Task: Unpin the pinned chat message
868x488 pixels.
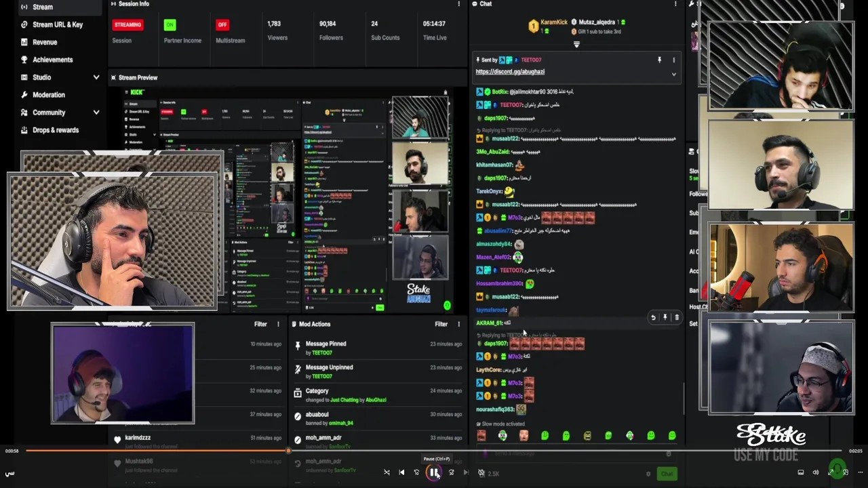Action: click(x=659, y=60)
